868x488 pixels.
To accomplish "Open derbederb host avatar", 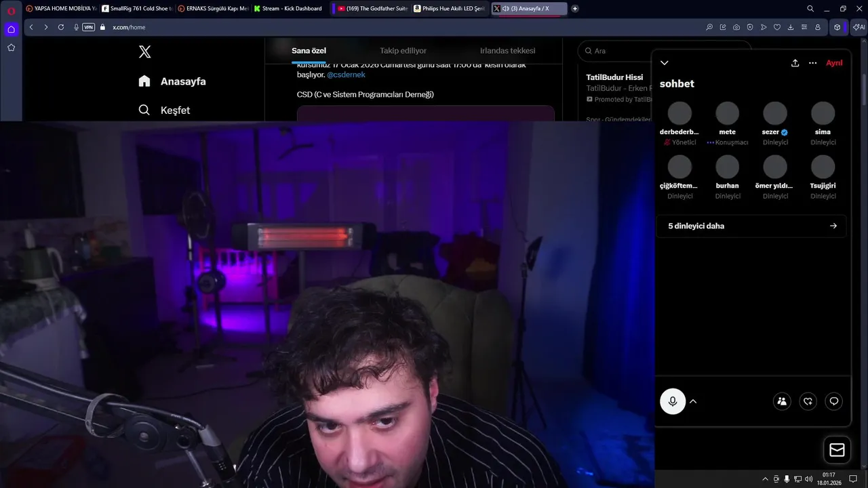I will [679, 113].
